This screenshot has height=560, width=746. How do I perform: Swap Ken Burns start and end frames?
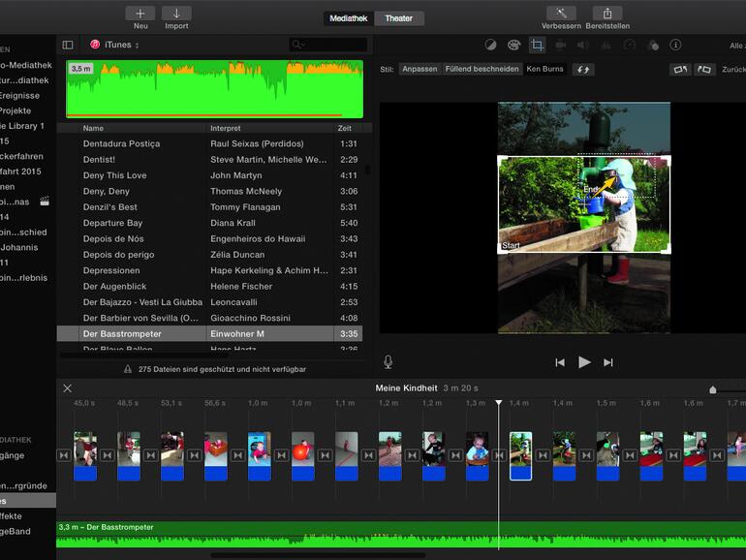click(583, 70)
